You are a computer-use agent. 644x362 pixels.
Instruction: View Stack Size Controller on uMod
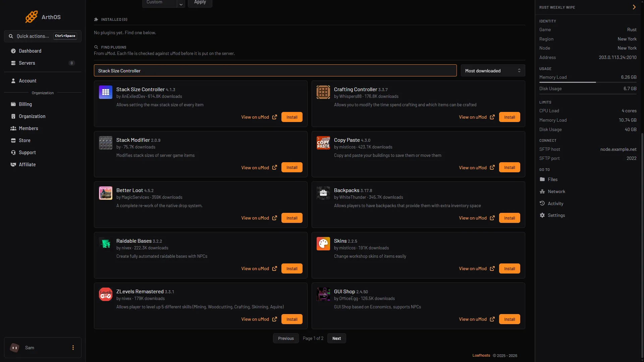coord(259,117)
